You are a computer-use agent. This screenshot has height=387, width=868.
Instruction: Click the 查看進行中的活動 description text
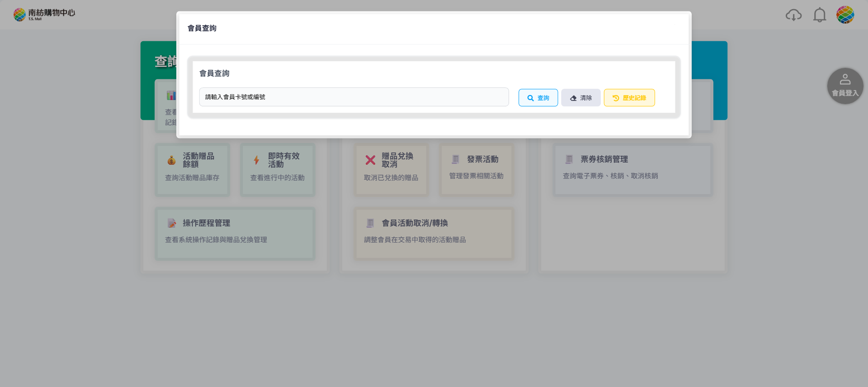point(278,178)
